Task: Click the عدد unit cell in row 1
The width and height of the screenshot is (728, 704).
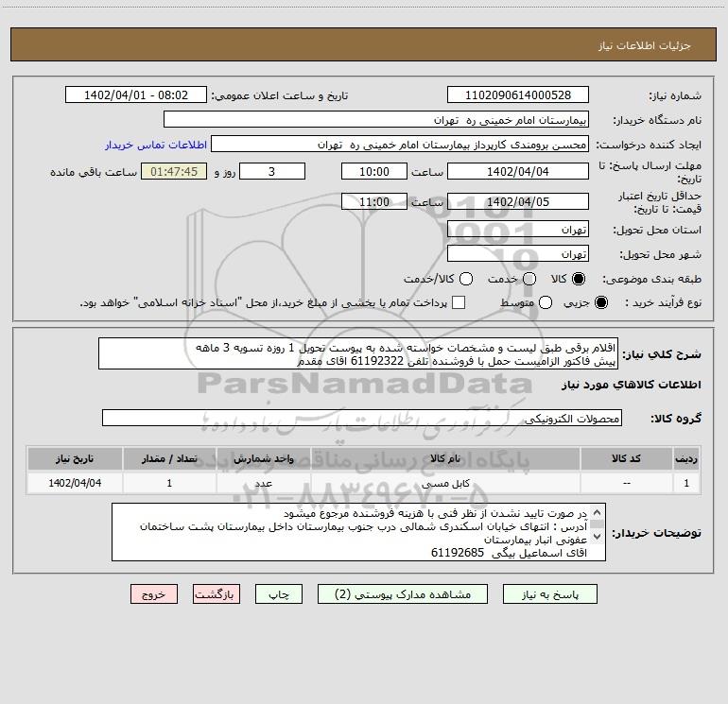Action: point(263,483)
